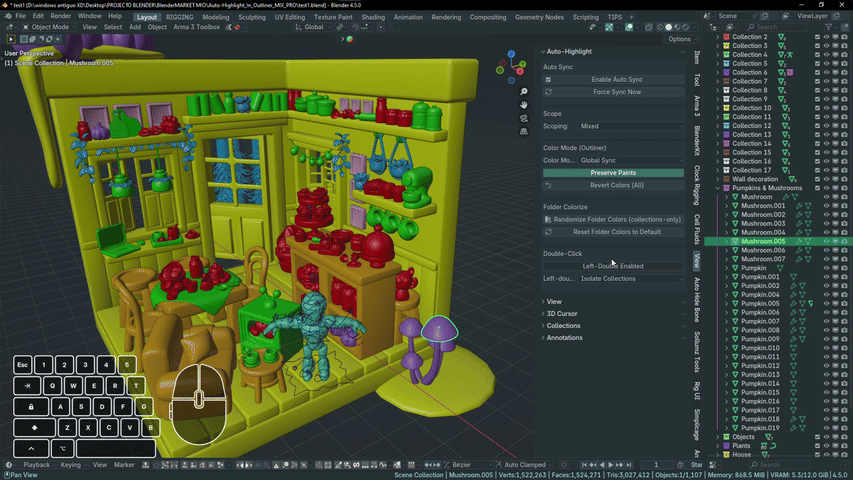Open the Global transform orientation dropdown
The width and height of the screenshot is (853, 480).
tap(313, 27)
